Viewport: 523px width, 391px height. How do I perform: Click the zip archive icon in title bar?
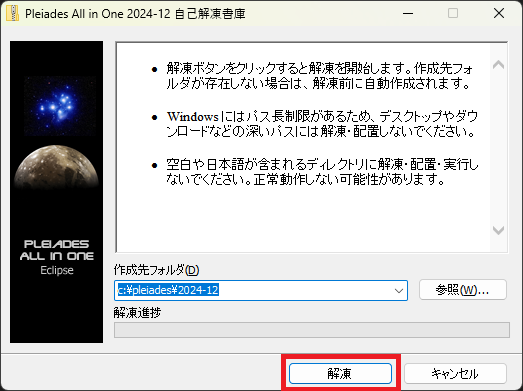(x=12, y=13)
